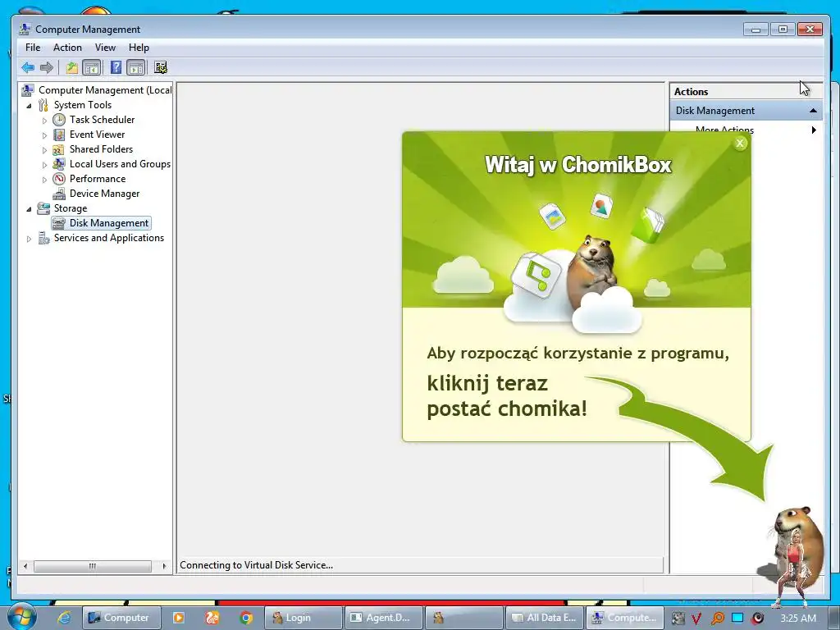Switch to the Computer window in the taskbar
840x630 pixels.
tap(121, 618)
